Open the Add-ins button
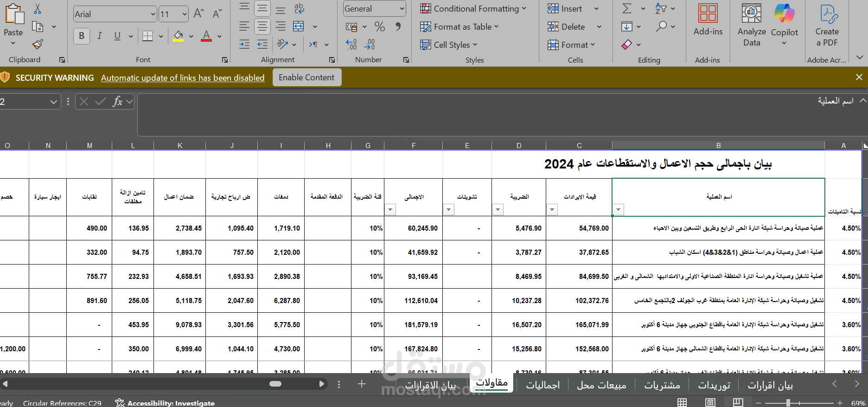The width and height of the screenshot is (868, 407). (708, 19)
